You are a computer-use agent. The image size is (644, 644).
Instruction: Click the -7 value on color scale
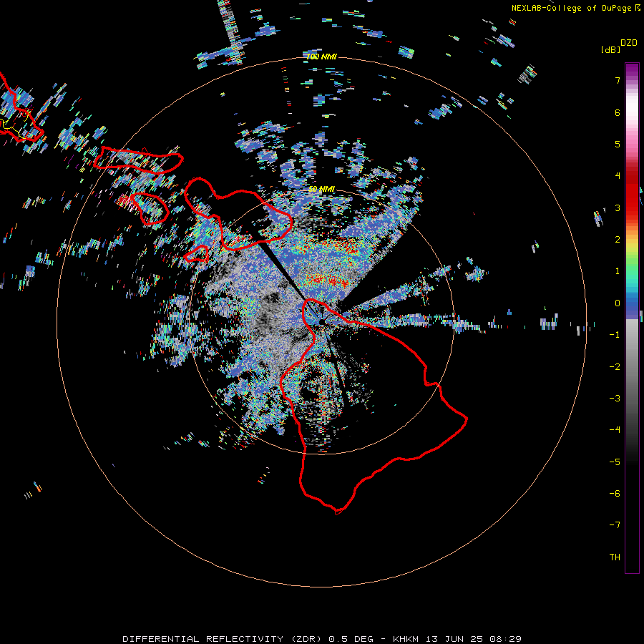tap(615, 525)
